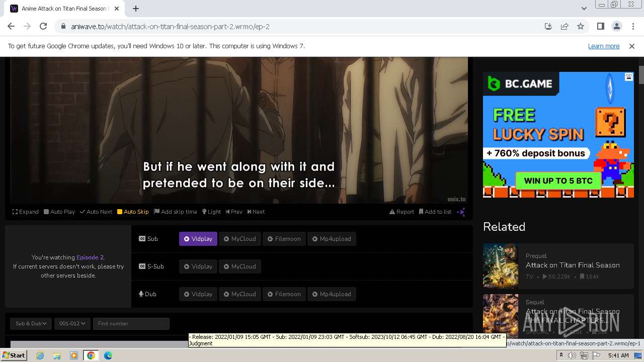Open the 001-012 episode range dropdown
The height and width of the screenshot is (362, 644).
coord(72,323)
